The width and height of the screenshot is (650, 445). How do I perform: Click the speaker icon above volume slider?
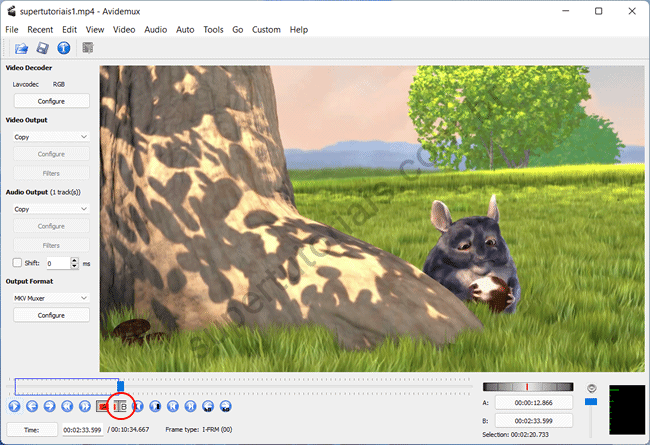point(591,388)
